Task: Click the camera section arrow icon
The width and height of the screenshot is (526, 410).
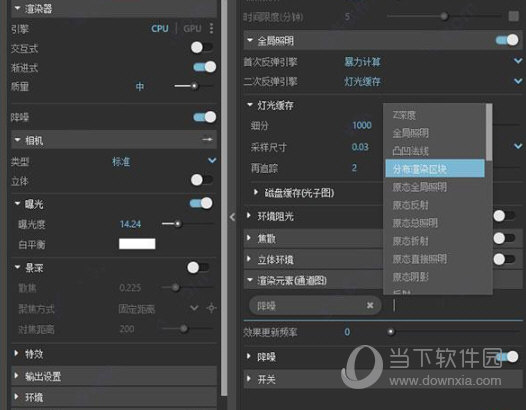Action: [x=208, y=140]
